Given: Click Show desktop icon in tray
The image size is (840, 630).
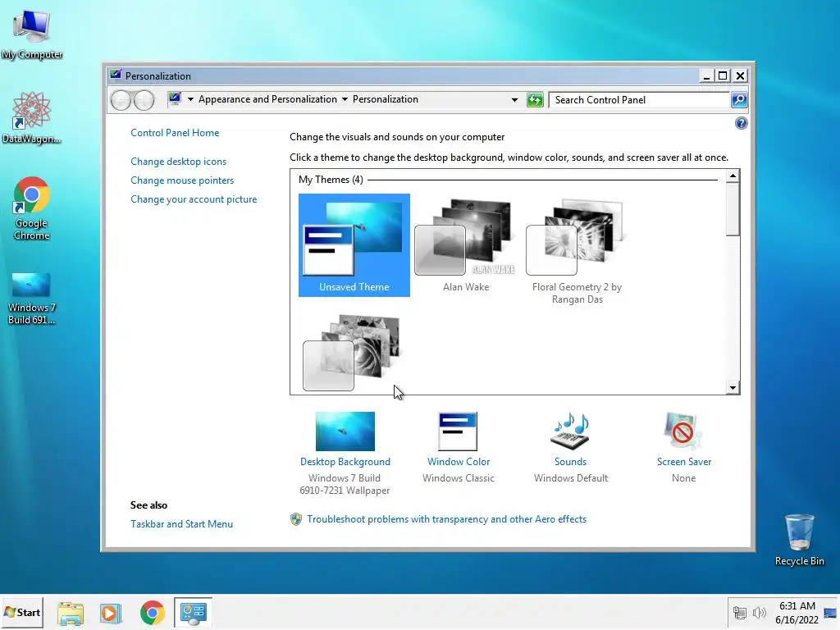Looking at the screenshot, I should click(830, 613).
